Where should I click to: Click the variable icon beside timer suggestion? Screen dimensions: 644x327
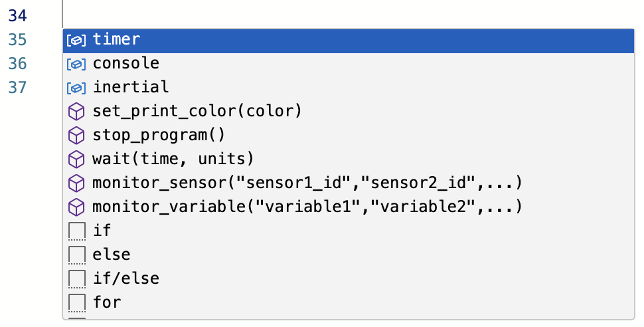click(x=77, y=40)
